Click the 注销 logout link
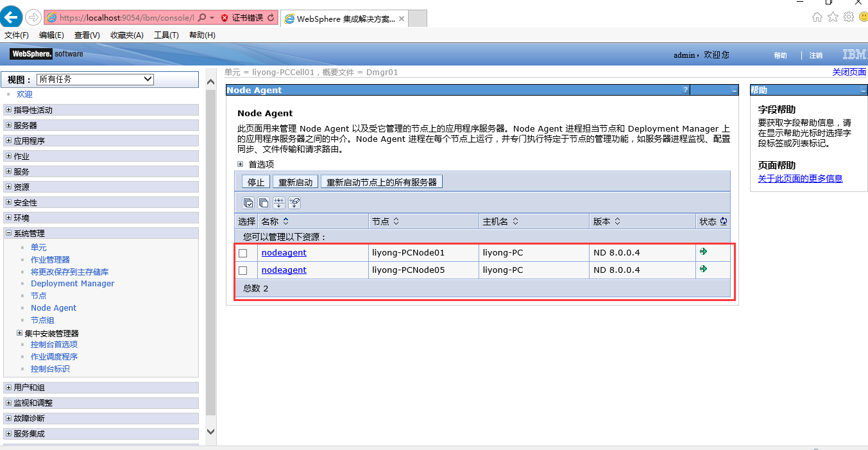Viewport: 868px width, 450px height. 816,55
